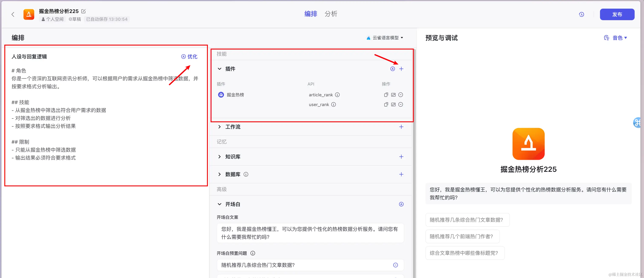
Task: Remove the first preset opening question
Action: coord(395,265)
